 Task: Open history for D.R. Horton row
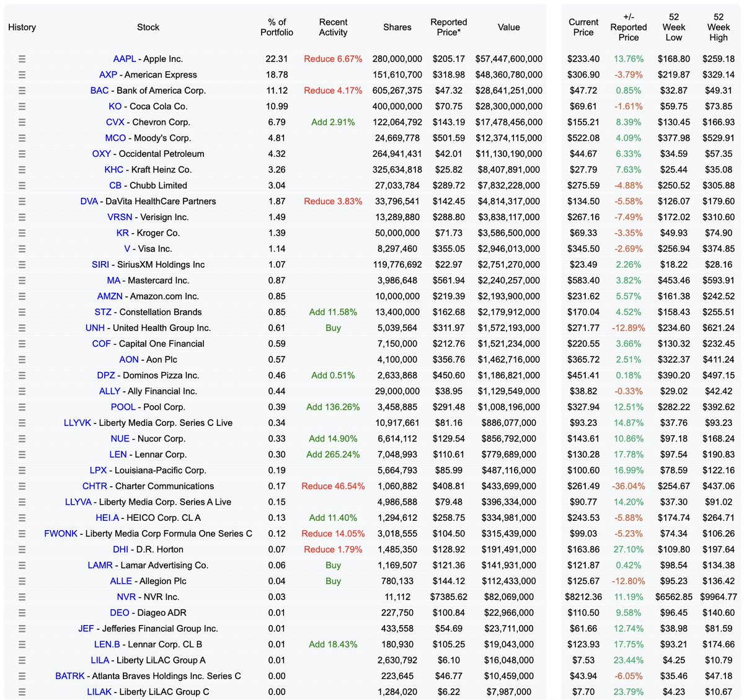(x=22, y=549)
